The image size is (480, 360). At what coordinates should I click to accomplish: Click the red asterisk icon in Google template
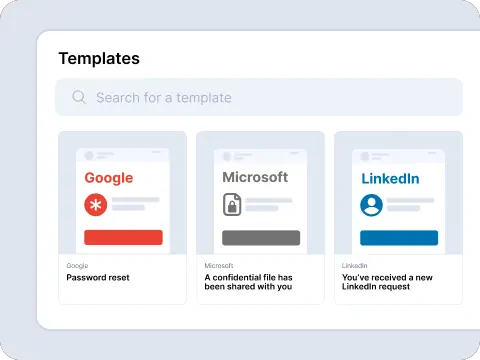pos(96,205)
